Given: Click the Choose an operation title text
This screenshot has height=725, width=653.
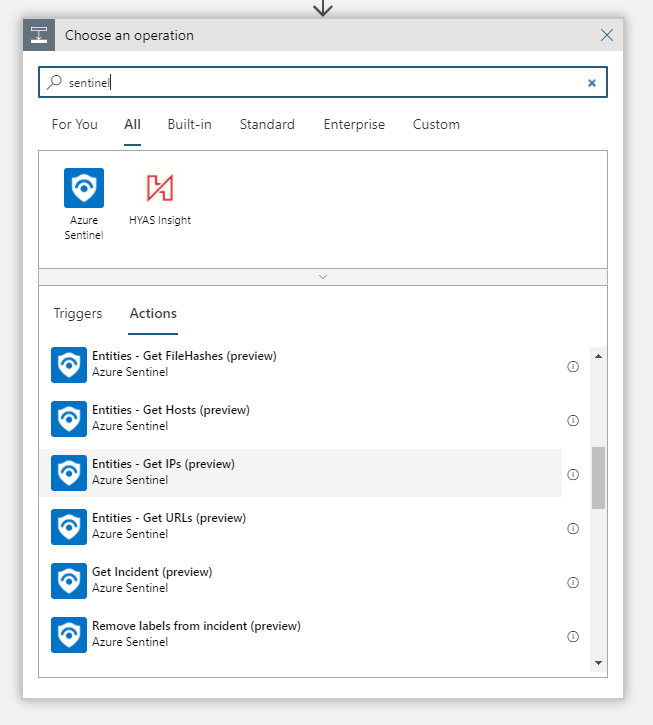Looking at the screenshot, I should [129, 35].
